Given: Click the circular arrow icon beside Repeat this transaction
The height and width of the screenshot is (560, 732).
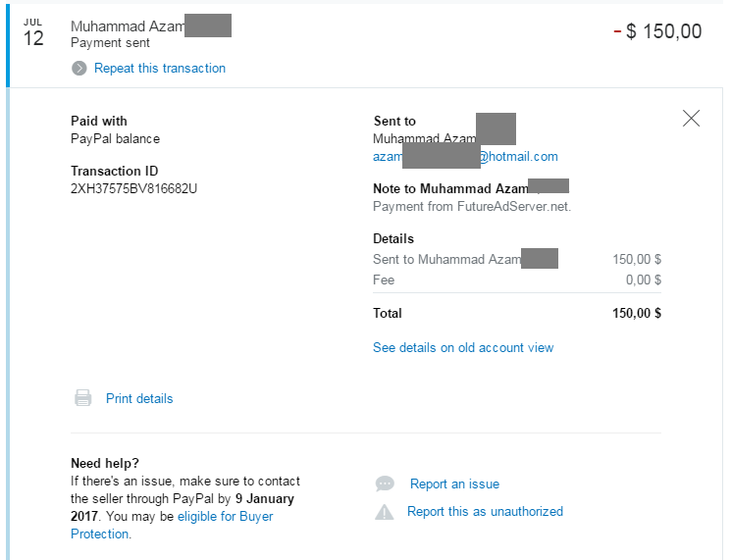Looking at the screenshot, I should point(78,68).
